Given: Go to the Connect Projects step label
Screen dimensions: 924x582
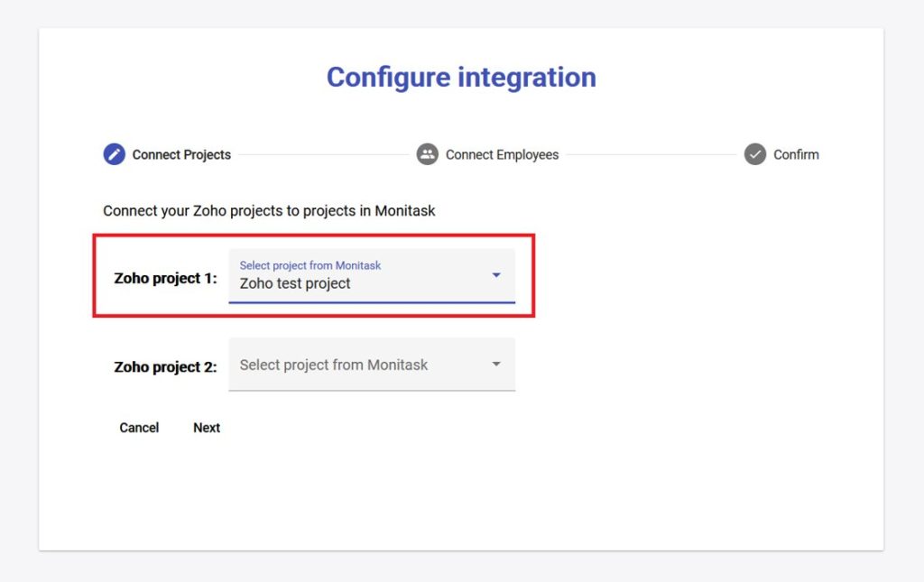Looking at the screenshot, I should 181,155.
